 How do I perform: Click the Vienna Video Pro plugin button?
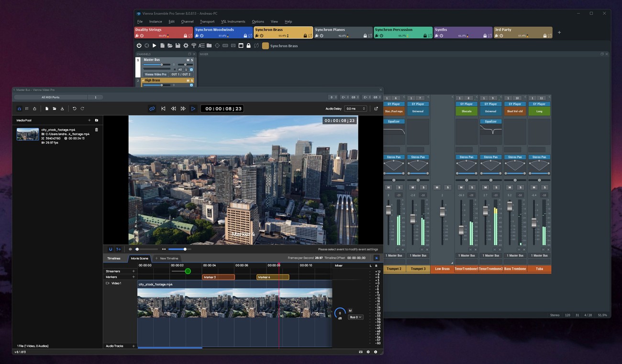coord(155,75)
